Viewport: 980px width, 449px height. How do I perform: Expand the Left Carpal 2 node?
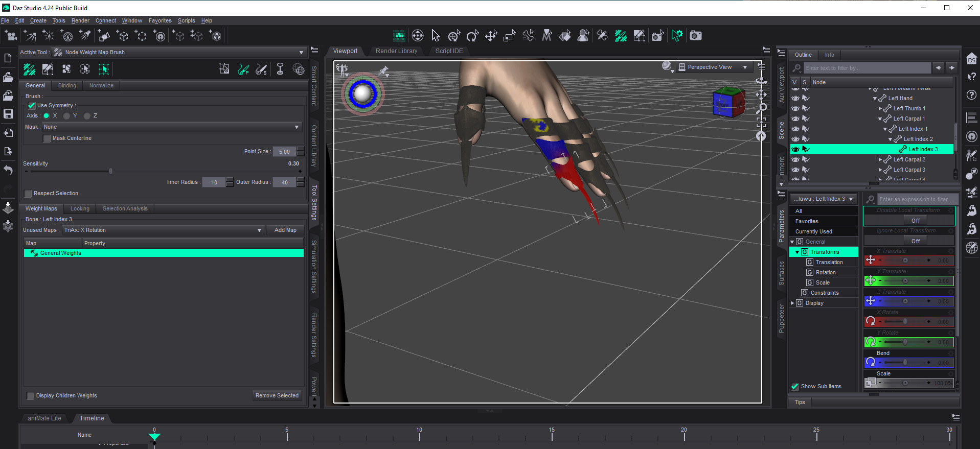pos(880,160)
